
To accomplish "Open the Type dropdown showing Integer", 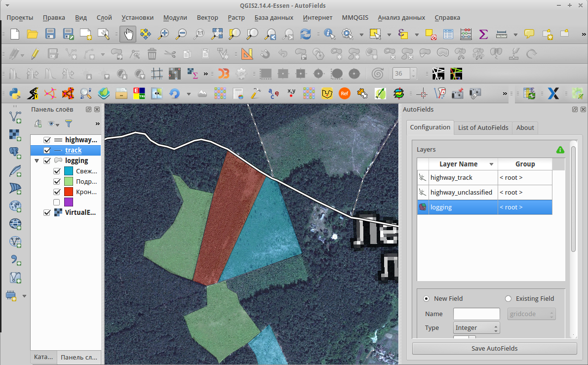I will [476, 327].
